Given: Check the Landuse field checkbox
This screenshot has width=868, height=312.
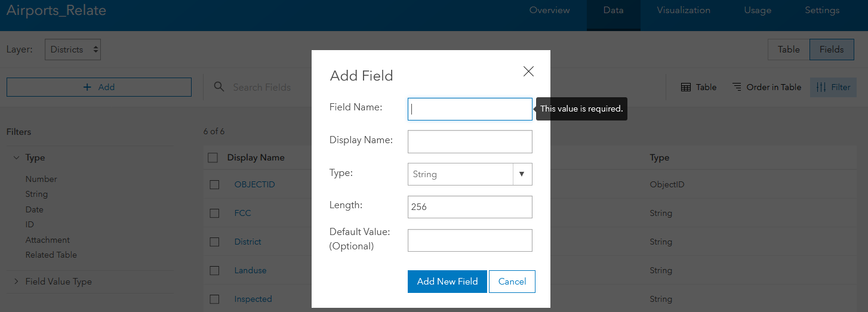Looking at the screenshot, I should click(x=214, y=271).
